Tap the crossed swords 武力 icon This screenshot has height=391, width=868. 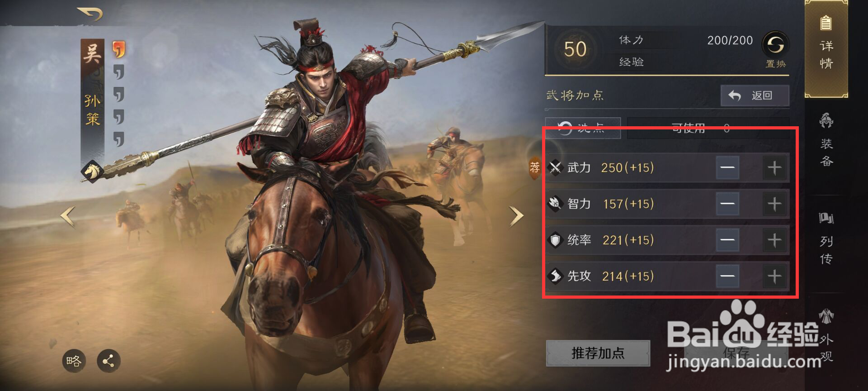tap(555, 167)
